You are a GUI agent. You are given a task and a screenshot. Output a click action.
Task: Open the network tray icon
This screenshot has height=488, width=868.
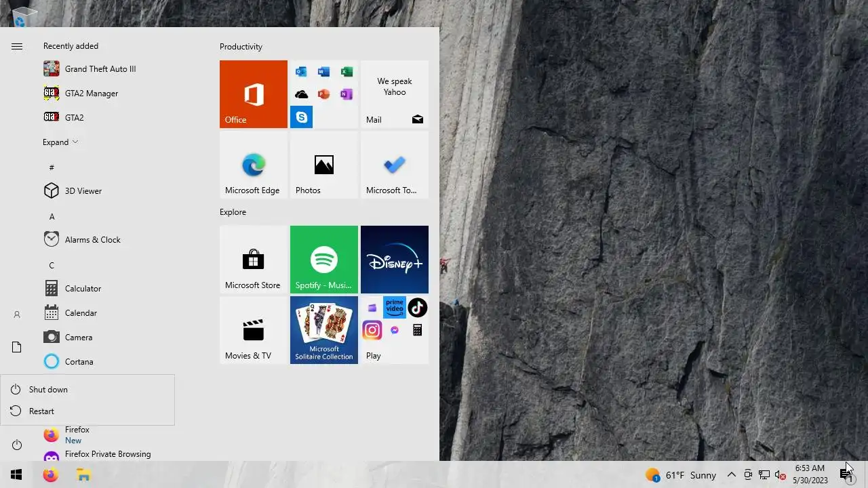click(x=764, y=475)
